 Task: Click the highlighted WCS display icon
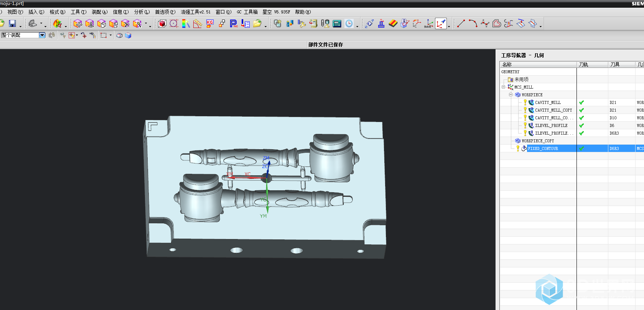pyautogui.click(x=441, y=24)
